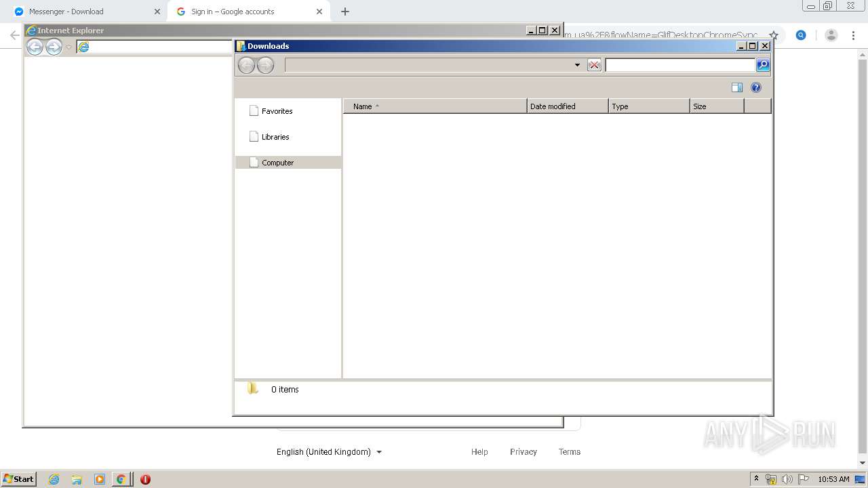Open Windows Media Player from the taskbar
The width and height of the screenshot is (868, 488).
point(99,479)
